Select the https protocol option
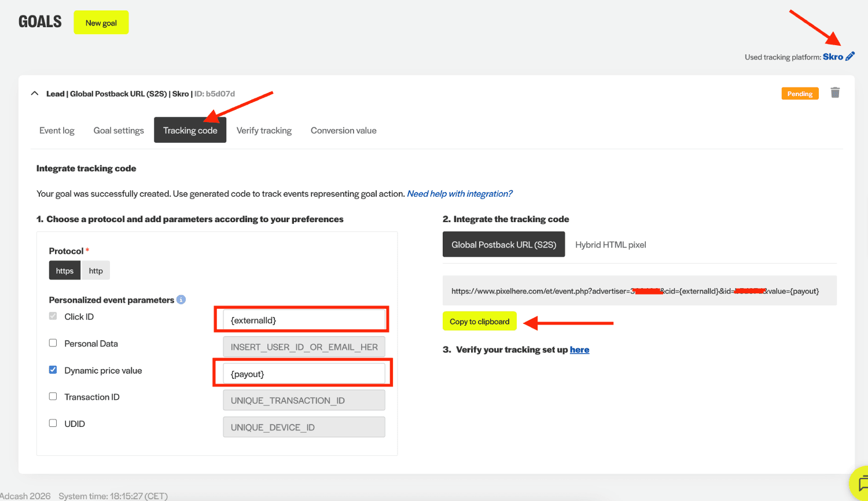 point(65,271)
